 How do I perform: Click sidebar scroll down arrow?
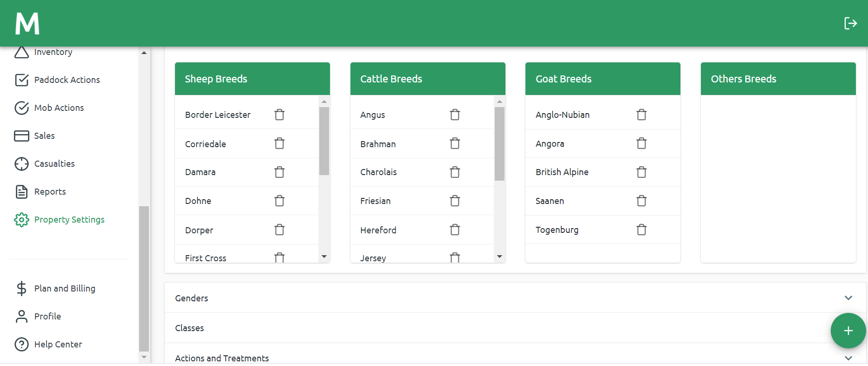[x=144, y=357]
